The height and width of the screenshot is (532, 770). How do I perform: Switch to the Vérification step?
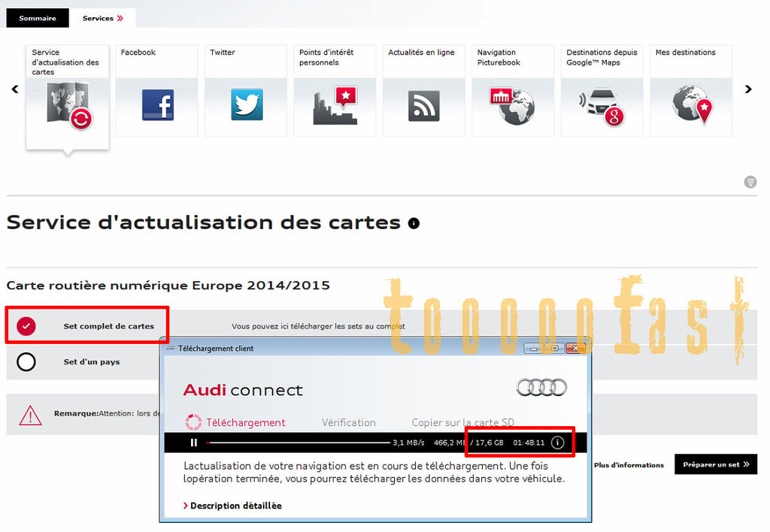[x=349, y=422]
